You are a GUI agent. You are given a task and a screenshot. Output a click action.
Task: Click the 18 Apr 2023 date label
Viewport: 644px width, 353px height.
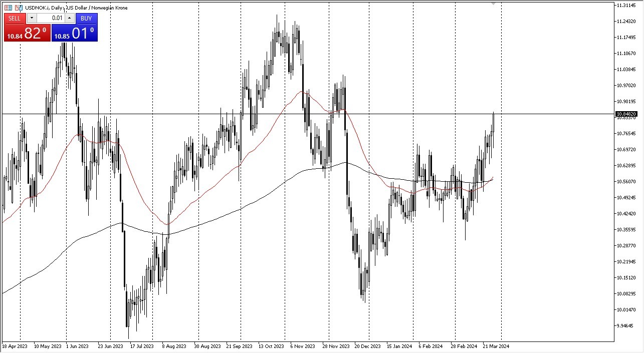coord(15,346)
